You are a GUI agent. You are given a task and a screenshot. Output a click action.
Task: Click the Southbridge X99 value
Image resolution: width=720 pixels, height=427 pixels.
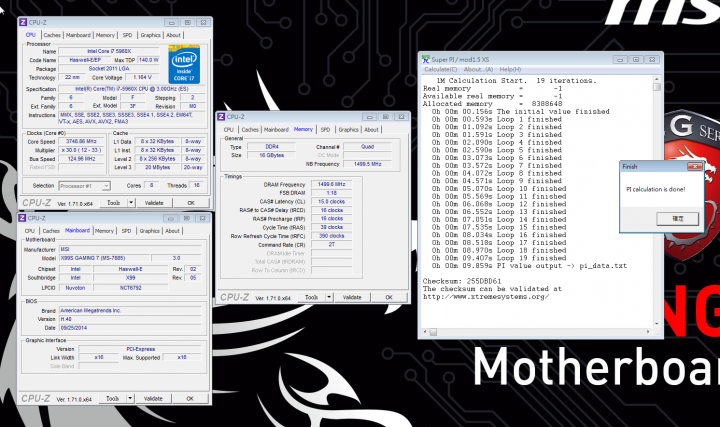[x=130, y=278]
